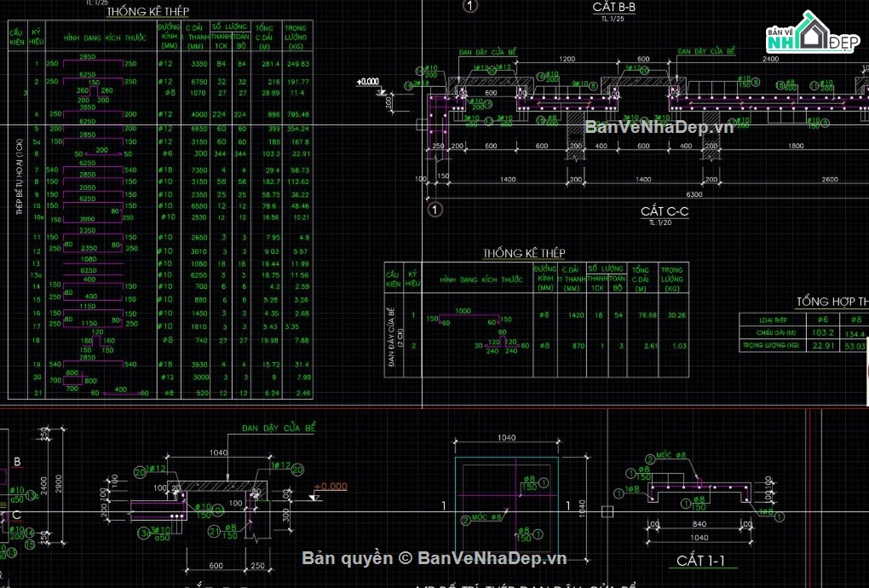Select bar length 870 in cover slab table
869x588 pixels.
coord(578,346)
